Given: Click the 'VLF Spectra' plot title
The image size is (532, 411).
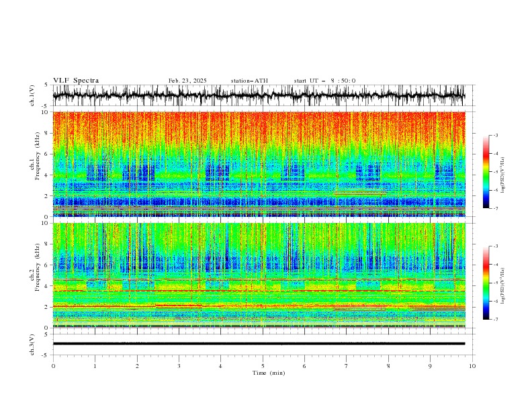Looking at the screenshot, I should click(76, 81).
